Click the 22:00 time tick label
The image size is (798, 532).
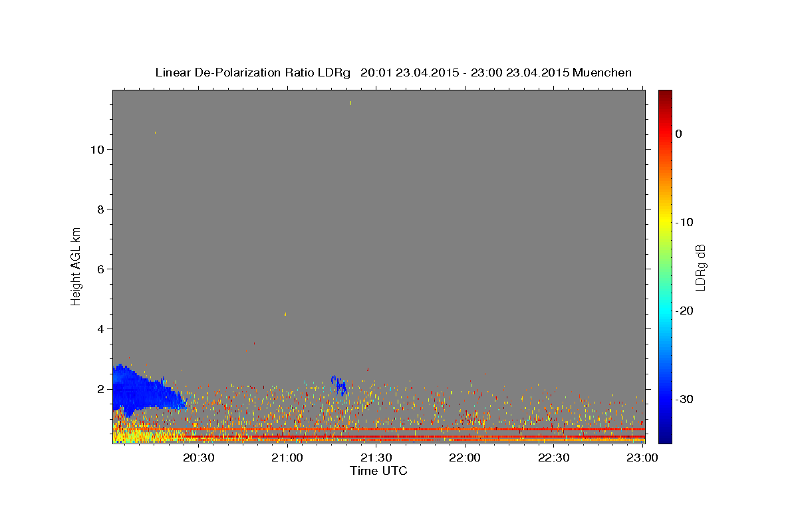(x=465, y=458)
